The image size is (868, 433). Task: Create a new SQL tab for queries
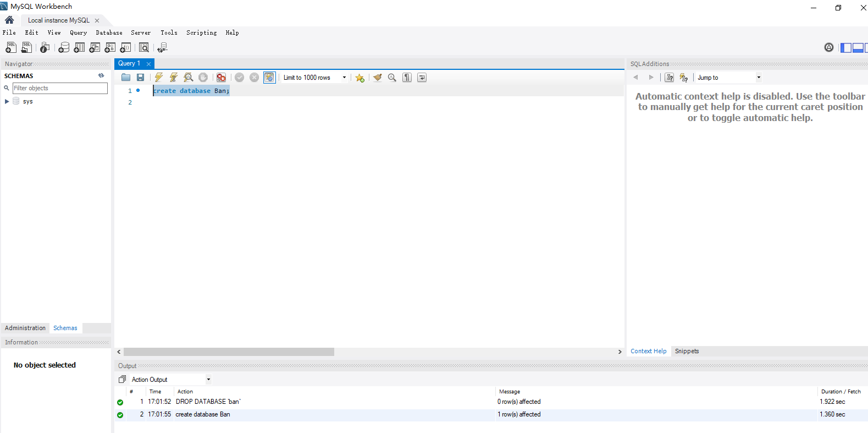click(10, 47)
